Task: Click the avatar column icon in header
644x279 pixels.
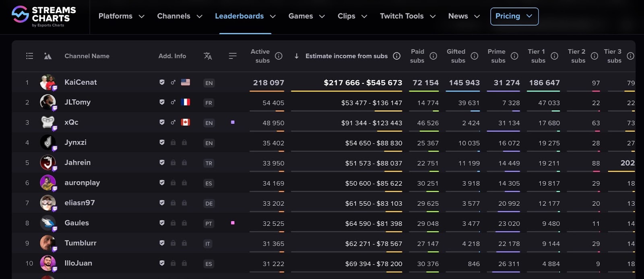Action: pos(47,56)
